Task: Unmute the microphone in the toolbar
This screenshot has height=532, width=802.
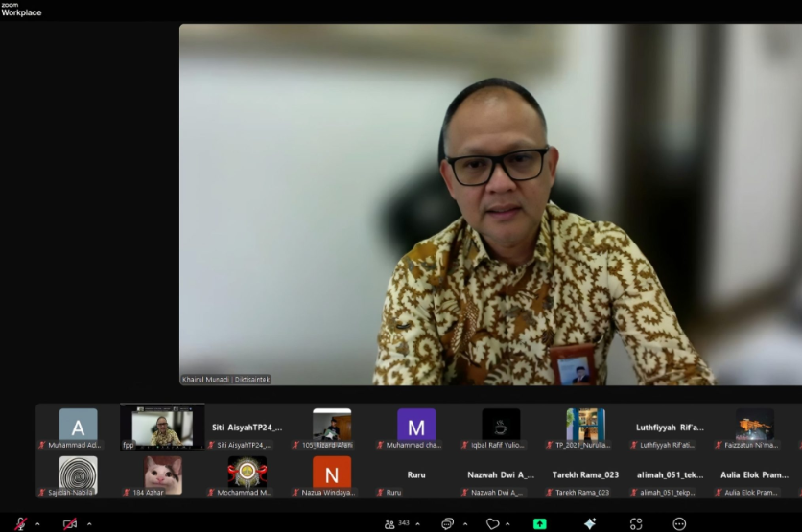Action: click(x=20, y=523)
